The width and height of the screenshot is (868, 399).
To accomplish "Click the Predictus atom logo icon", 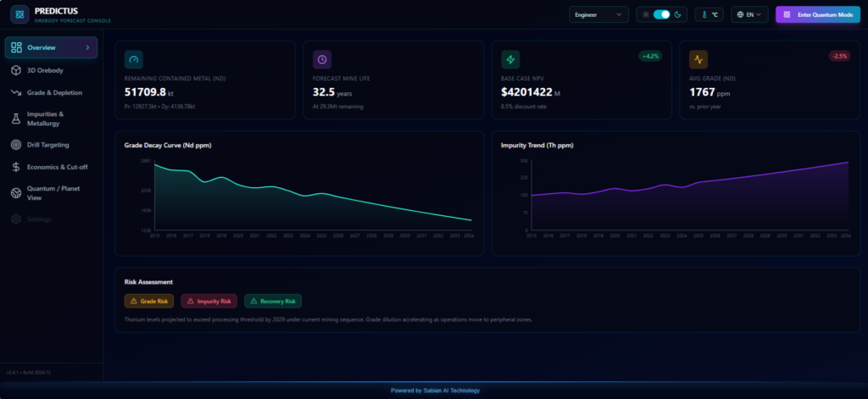I will 19,14.
